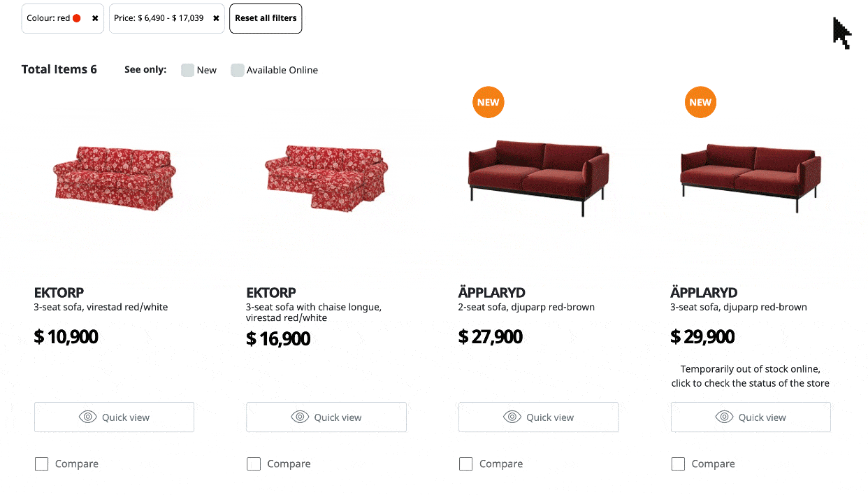Tick Compare for ÄPPLARYD 2-seat sofa

point(466,464)
